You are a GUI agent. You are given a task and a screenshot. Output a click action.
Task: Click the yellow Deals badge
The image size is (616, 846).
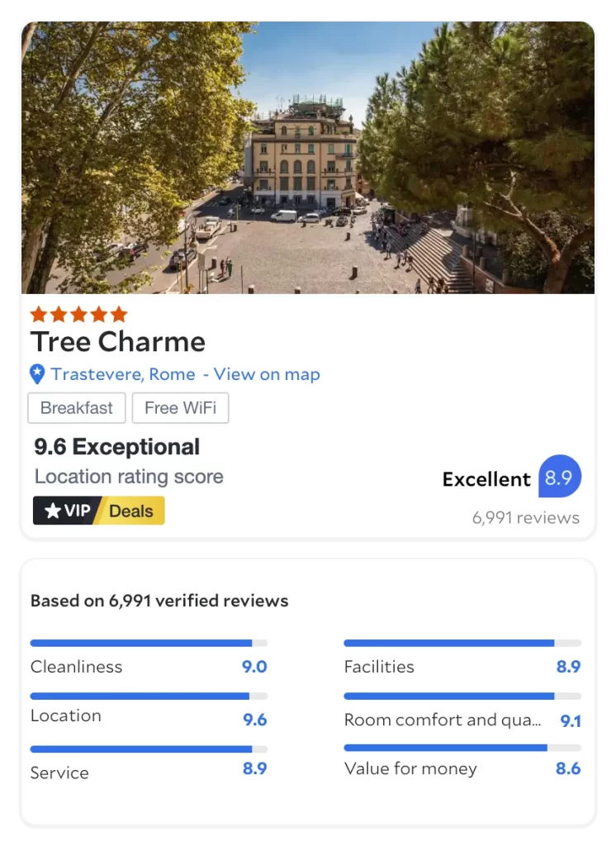(x=132, y=511)
